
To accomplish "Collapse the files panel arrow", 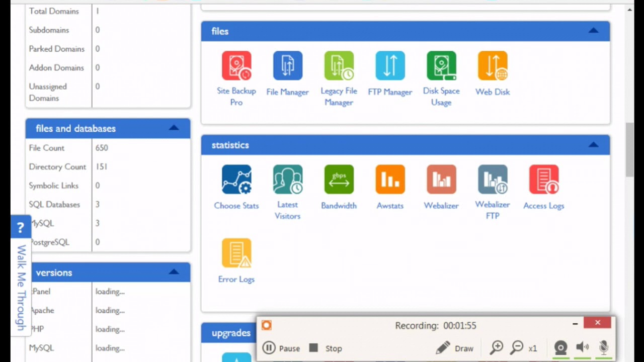I will 594,31.
